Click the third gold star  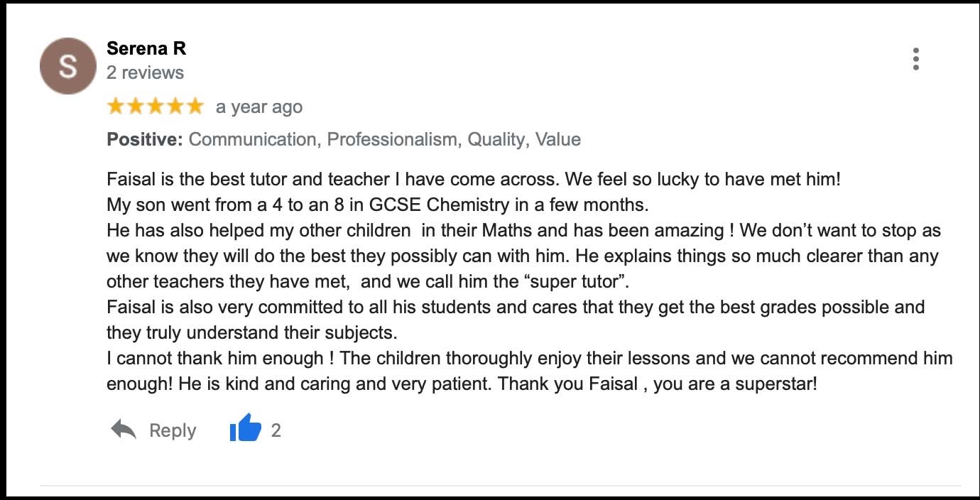tap(155, 107)
